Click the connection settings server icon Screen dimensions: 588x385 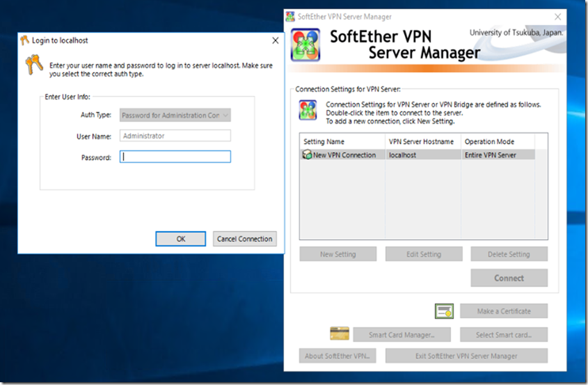[307, 110]
